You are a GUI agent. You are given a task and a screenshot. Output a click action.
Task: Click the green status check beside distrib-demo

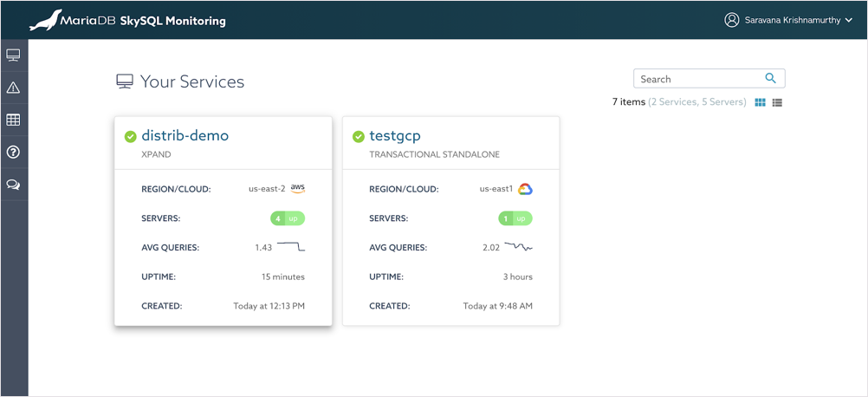click(x=130, y=136)
